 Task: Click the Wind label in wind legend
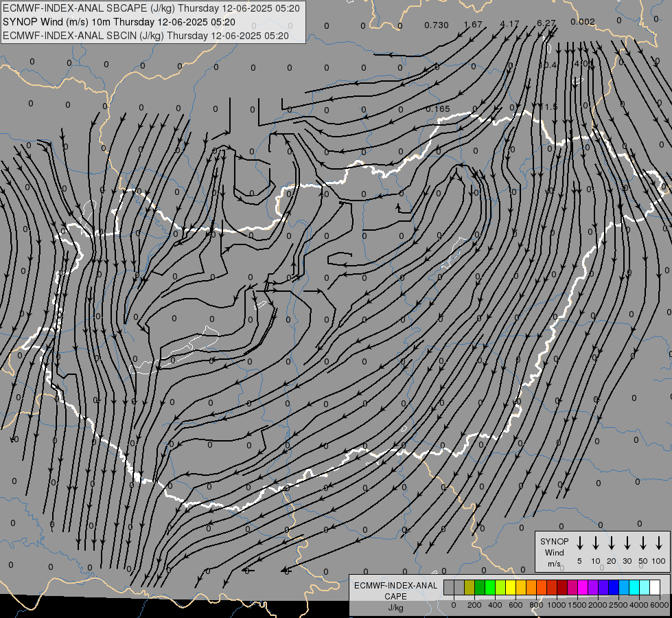(x=554, y=552)
